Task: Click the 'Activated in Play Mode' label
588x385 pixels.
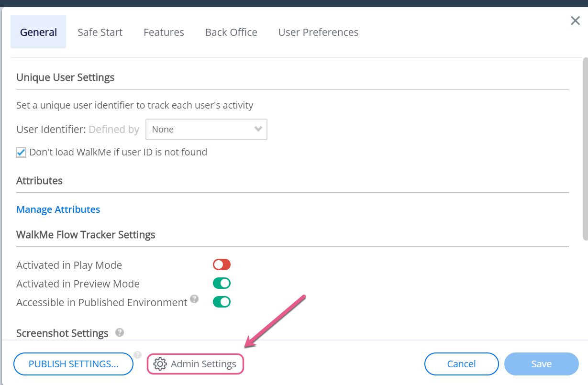Action: coord(69,265)
